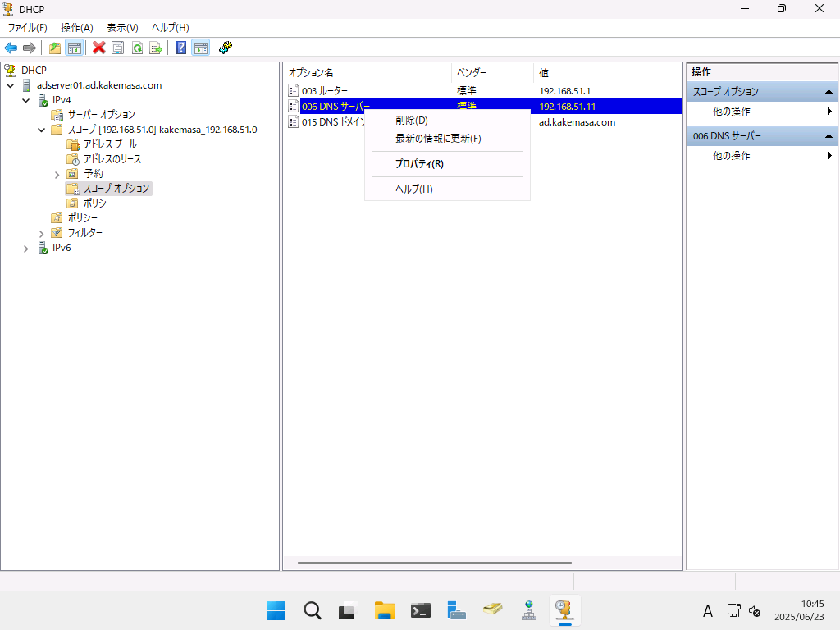The width and height of the screenshot is (840, 630).
Task: Select スコープ オプション in the tree
Action: coord(116,189)
